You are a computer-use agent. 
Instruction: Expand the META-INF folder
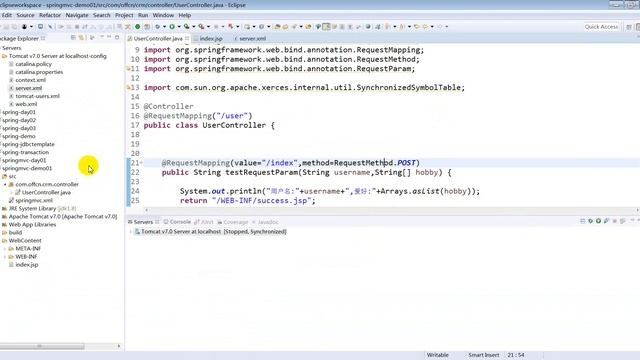[5, 249]
